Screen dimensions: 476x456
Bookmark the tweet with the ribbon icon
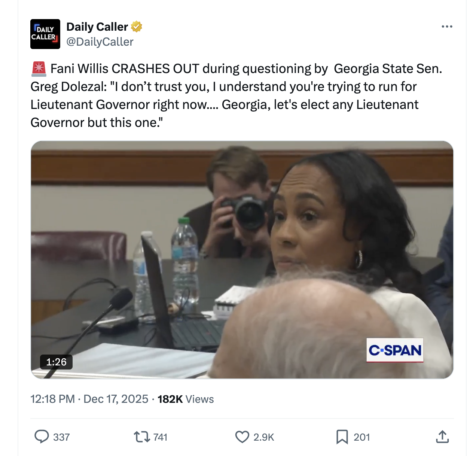(x=342, y=437)
